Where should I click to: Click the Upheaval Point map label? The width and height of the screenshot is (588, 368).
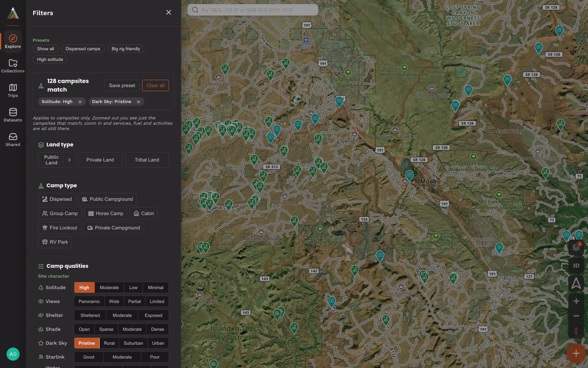point(200,302)
